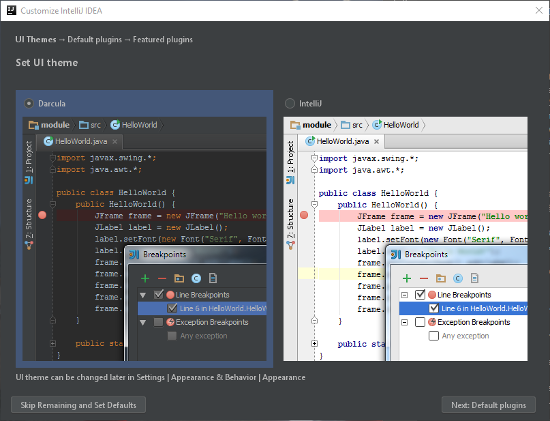550x421 pixels.
Task: Click the module folder icon in Darcula preview
Action: click(x=33, y=125)
